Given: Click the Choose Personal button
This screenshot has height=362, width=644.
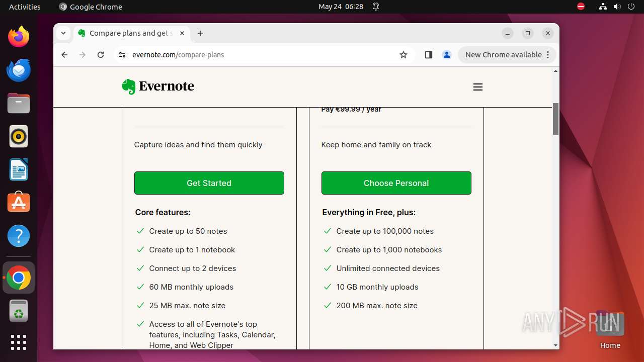Looking at the screenshot, I should 396,183.
